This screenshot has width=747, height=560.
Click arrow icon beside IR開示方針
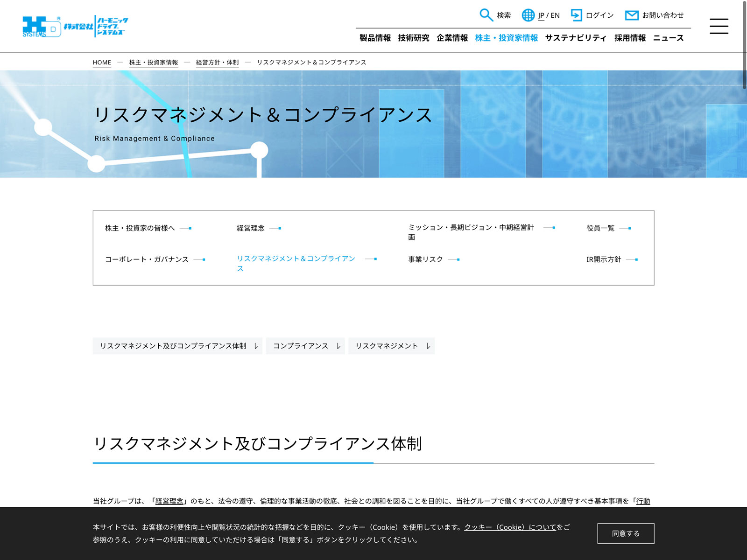632,259
